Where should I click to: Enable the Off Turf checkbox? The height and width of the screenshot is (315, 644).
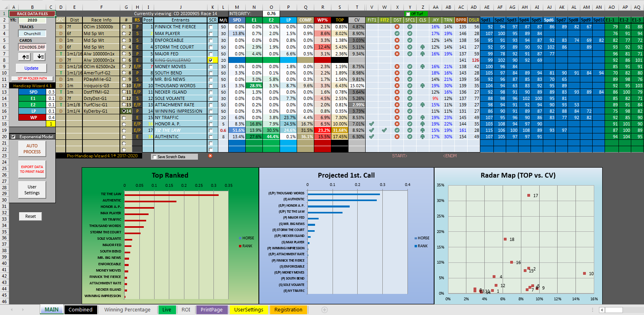(408, 14)
